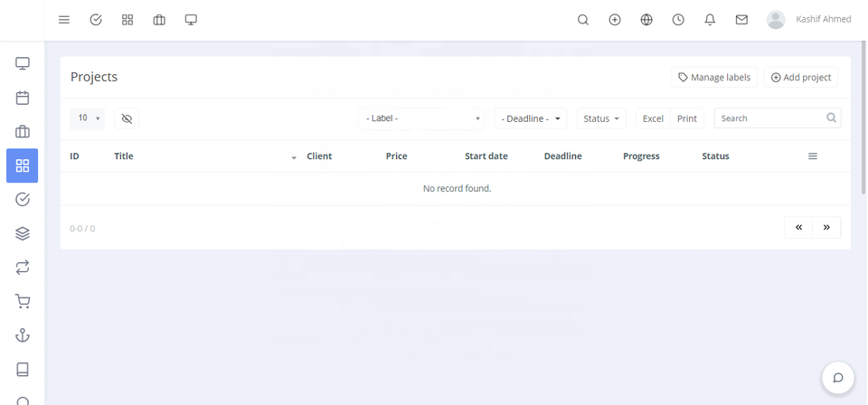Open the Deadline filter dropdown
868x405 pixels.
tap(531, 118)
